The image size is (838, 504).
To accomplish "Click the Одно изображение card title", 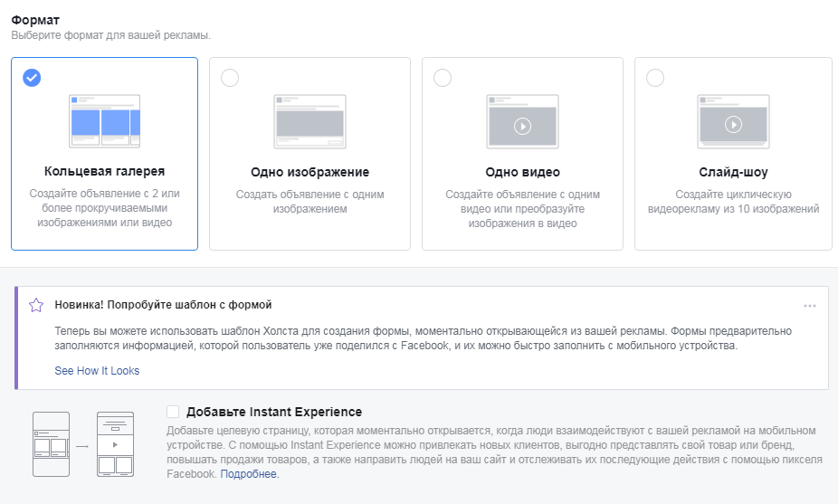I will coord(310,172).
